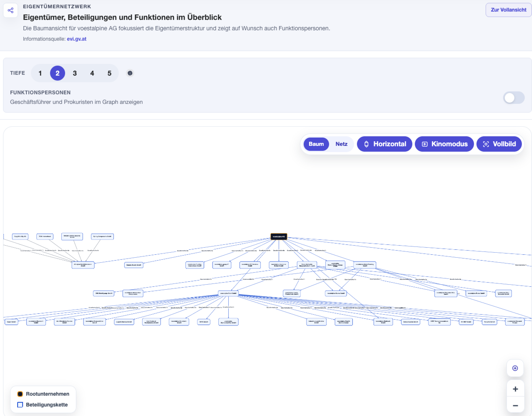Open Zur Vollansicht full view
Viewport: 532px width, 416px height.
(x=508, y=10)
